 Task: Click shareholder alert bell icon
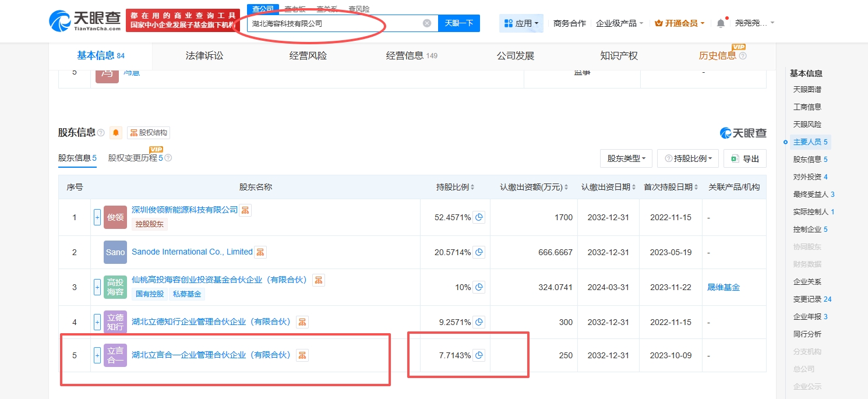click(116, 133)
